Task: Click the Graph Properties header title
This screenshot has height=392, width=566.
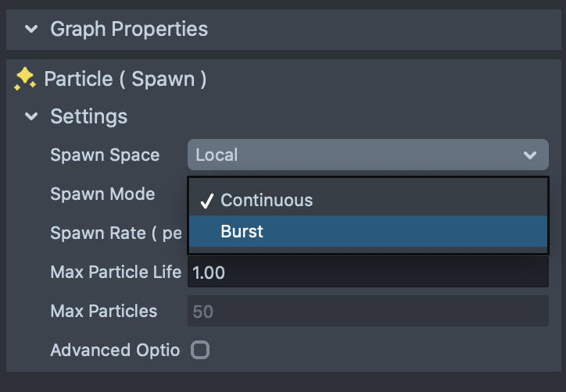Action: click(x=129, y=30)
